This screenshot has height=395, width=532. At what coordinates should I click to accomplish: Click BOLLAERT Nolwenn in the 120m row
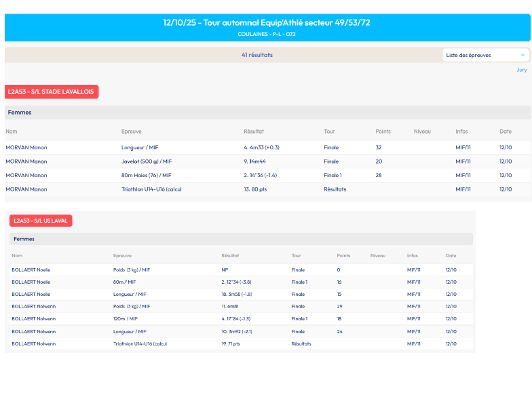(33, 318)
